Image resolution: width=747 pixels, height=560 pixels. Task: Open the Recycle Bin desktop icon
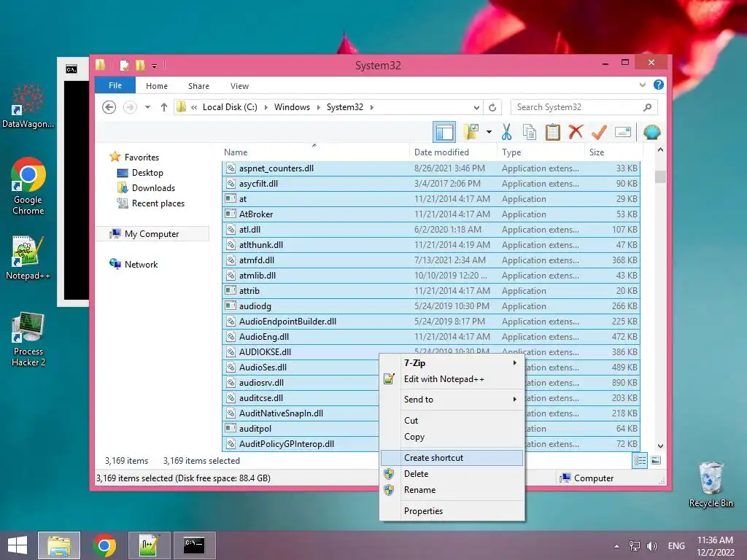click(711, 485)
